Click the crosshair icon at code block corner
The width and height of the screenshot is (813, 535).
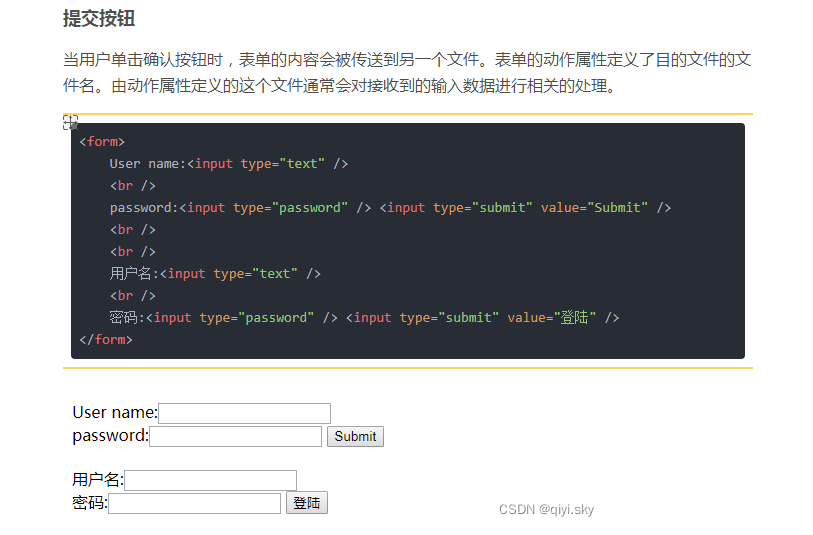71,122
